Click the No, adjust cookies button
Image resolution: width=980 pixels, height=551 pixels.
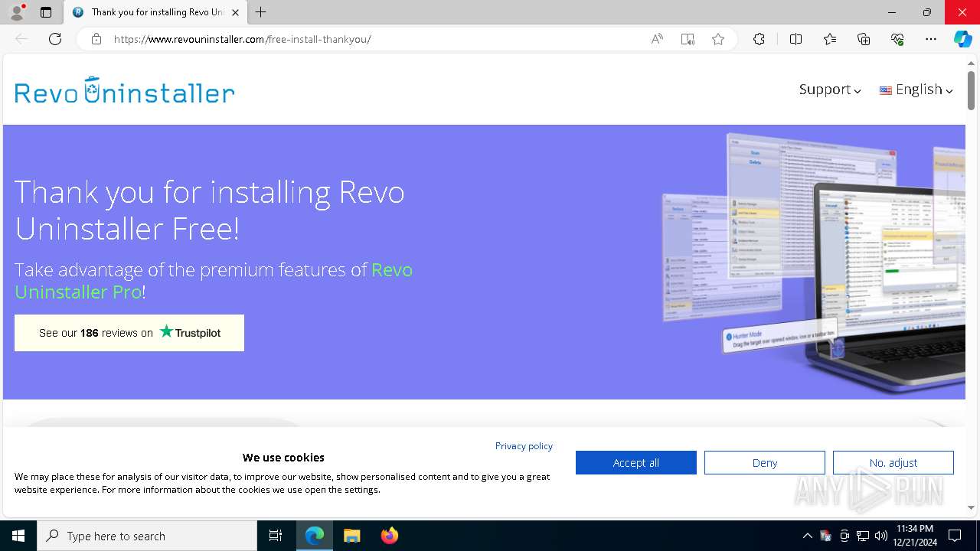pyautogui.click(x=893, y=462)
